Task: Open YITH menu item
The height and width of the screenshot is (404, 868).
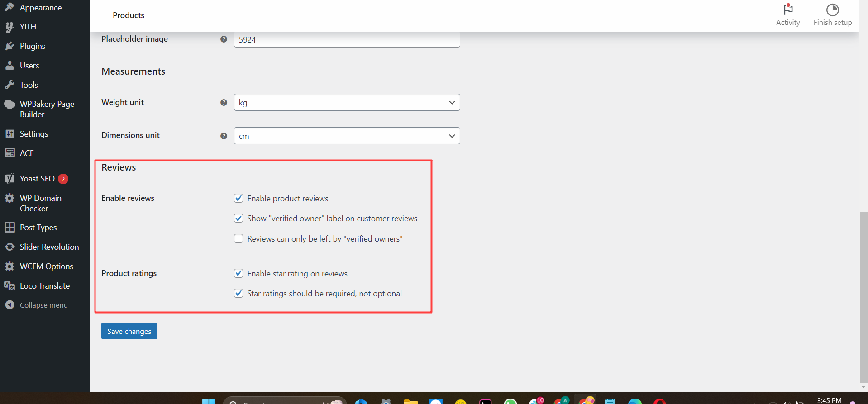Action: (x=28, y=27)
